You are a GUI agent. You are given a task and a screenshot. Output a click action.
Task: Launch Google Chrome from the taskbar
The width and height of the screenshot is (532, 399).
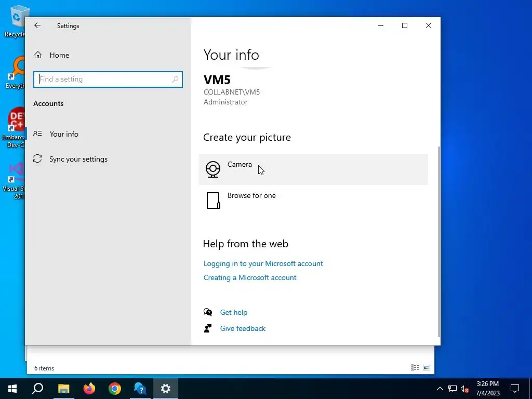(x=115, y=389)
